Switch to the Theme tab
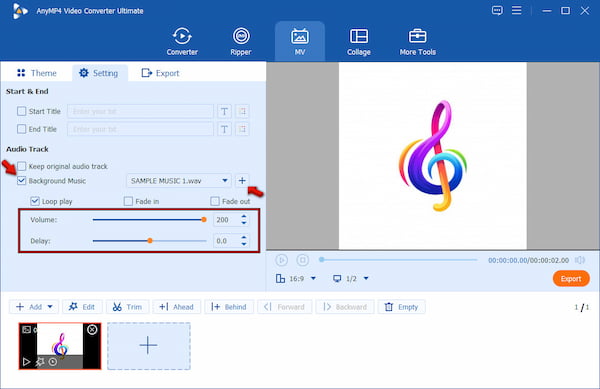The height and width of the screenshot is (389, 600). tap(37, 73)
